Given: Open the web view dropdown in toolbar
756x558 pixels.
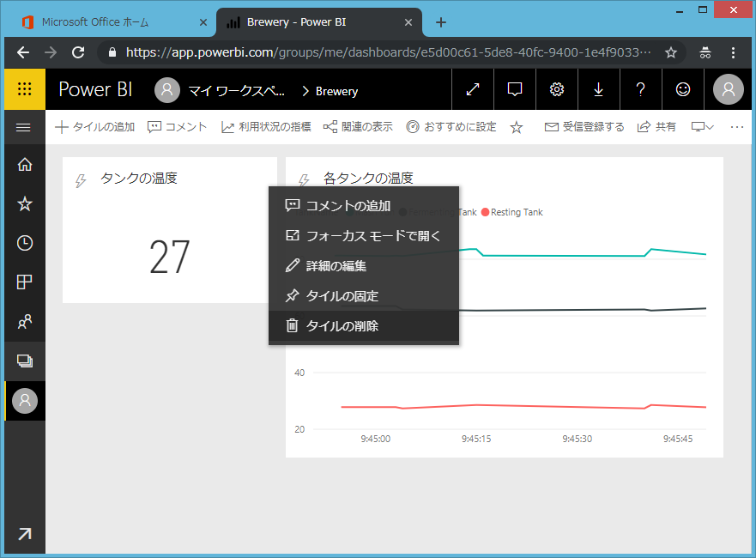Looking at the screenshot, I should (x=703, y=127).
